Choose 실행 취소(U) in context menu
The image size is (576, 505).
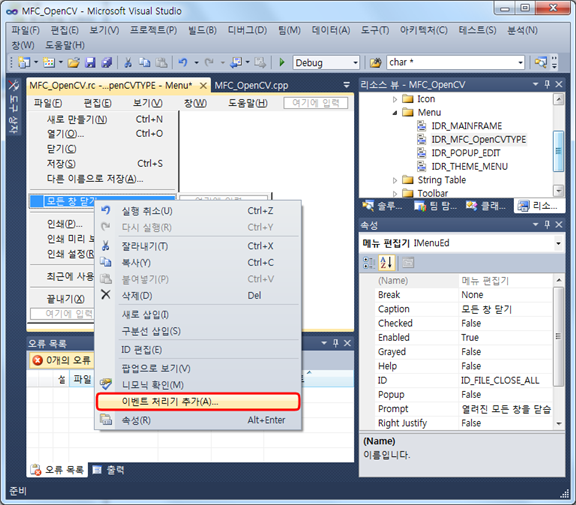pos(198,211)
